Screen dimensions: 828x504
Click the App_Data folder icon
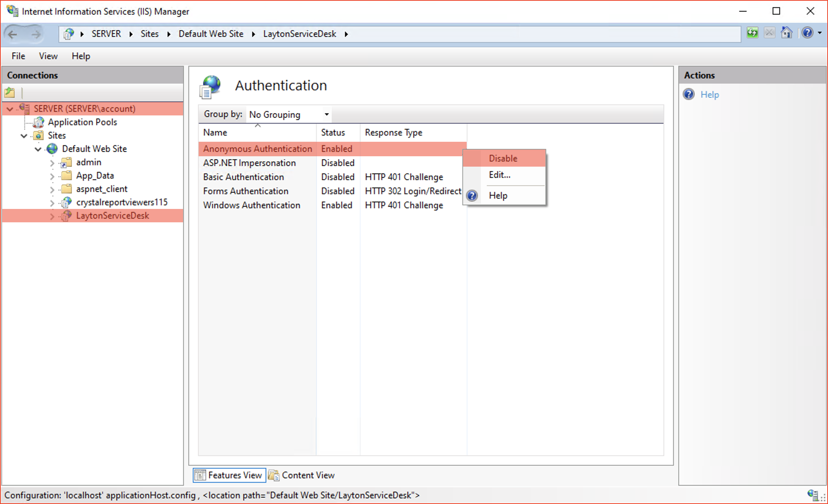(66, 176)
